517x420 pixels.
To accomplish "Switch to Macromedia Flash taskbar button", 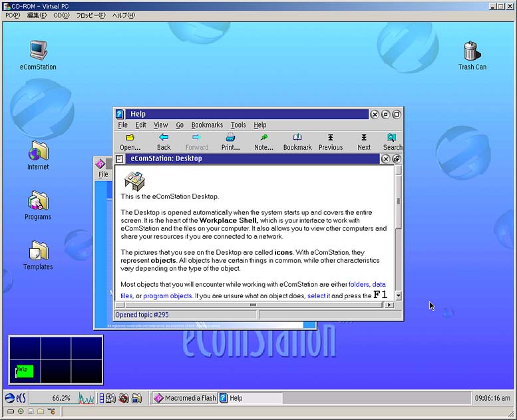I will (x=185, y=398).
